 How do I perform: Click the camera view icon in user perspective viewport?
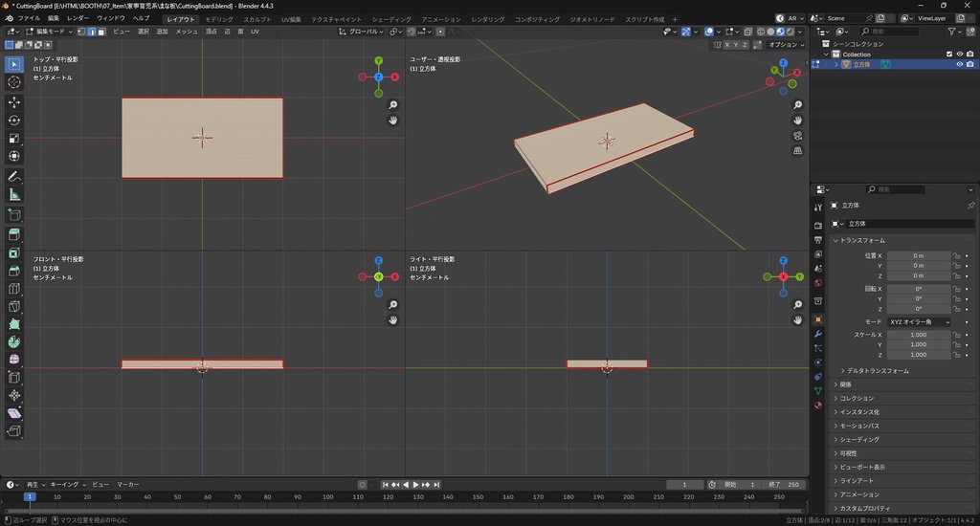[797, 136]
